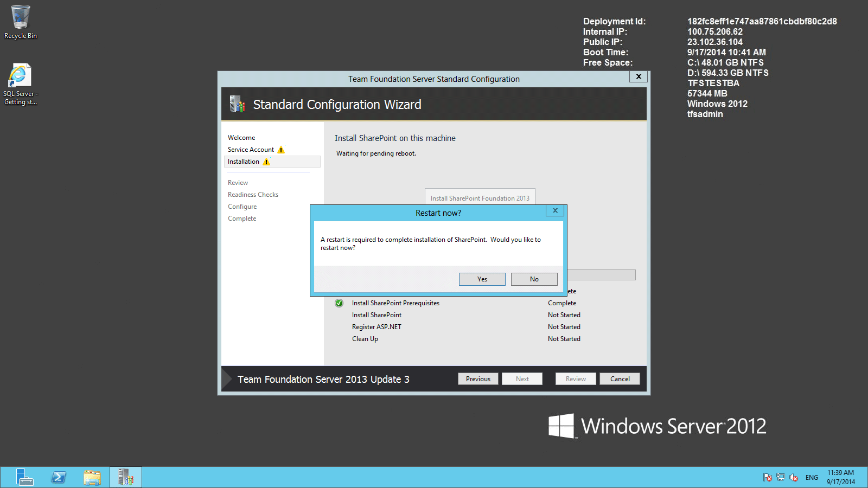Click the warning icon beside Service Account
The image size is (868, 488).
coord(281,150)
